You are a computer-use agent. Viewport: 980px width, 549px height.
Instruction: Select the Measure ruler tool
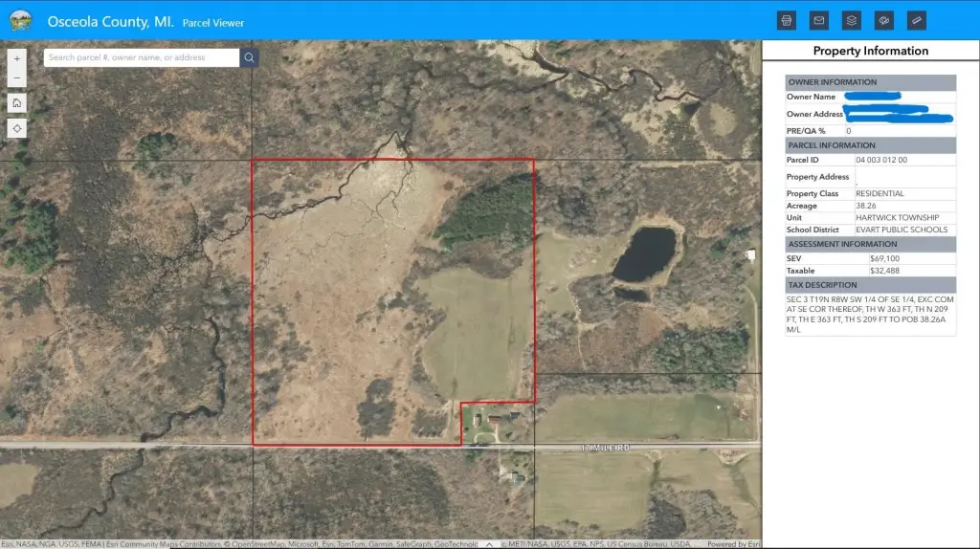pyautogui.click(x=917, y=20)
